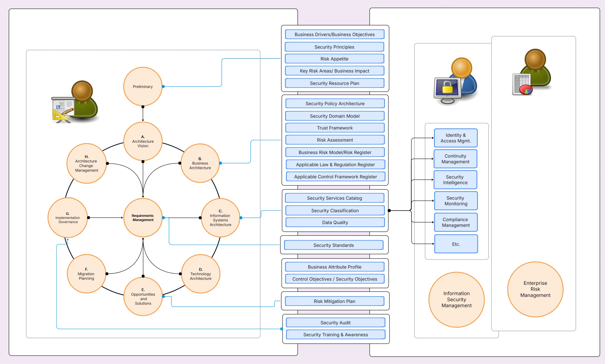Image resolution: width=605 pixels, height=364 pixels.
Task: Click the security user with padlock monitor icon
Action: point(456,81)
